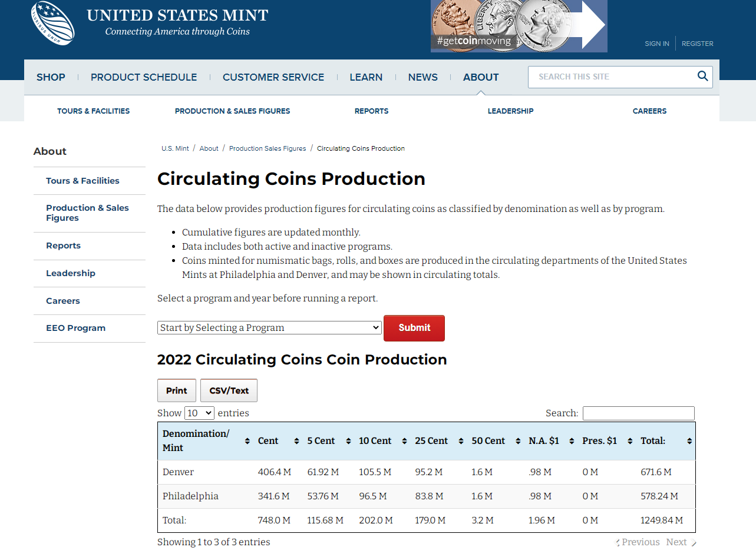Screen dimensions: 756x557
Task: Select the Denver row label
Action: [x=178, y=472]
